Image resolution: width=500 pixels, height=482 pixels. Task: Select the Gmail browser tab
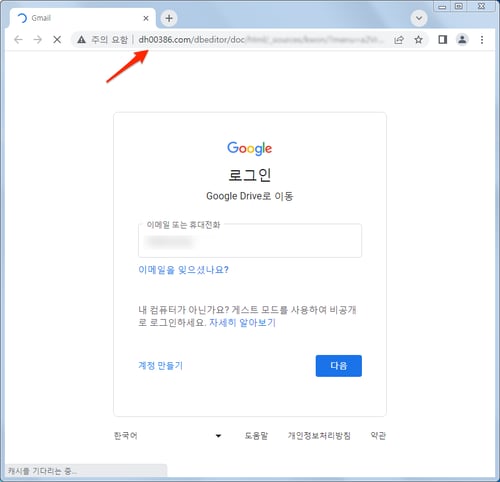point(83,18)
